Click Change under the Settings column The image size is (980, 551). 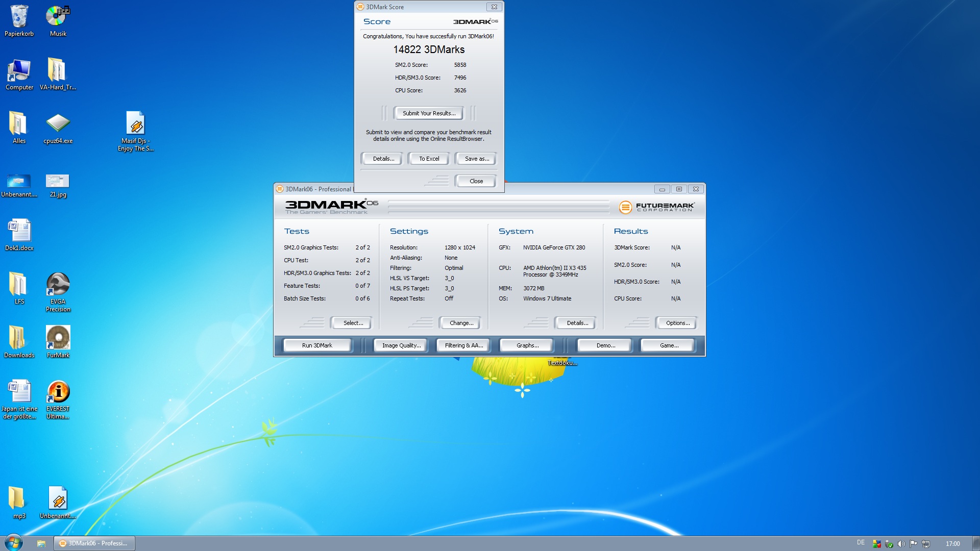coord(461,323)
